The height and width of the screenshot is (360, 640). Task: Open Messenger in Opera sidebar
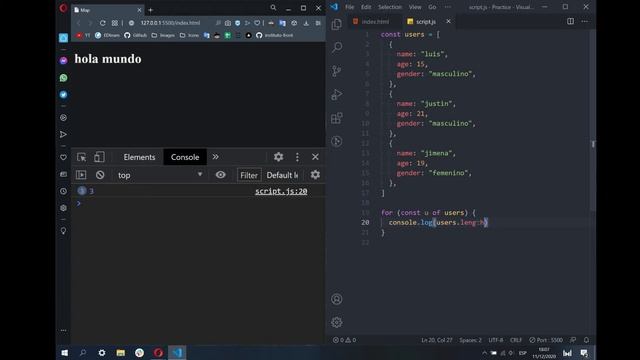click(x=63, y=60)
